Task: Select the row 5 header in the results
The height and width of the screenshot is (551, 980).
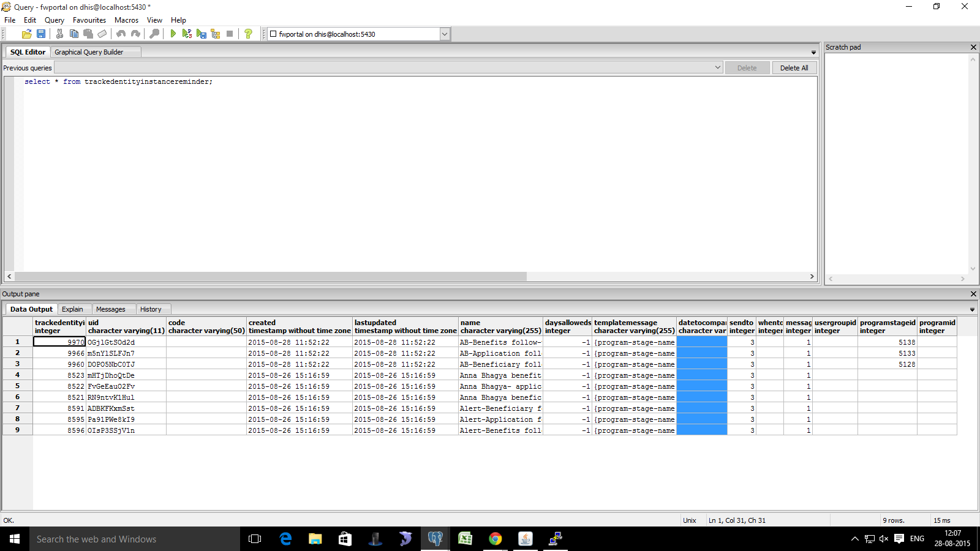Action: click(x=17, y=386)
